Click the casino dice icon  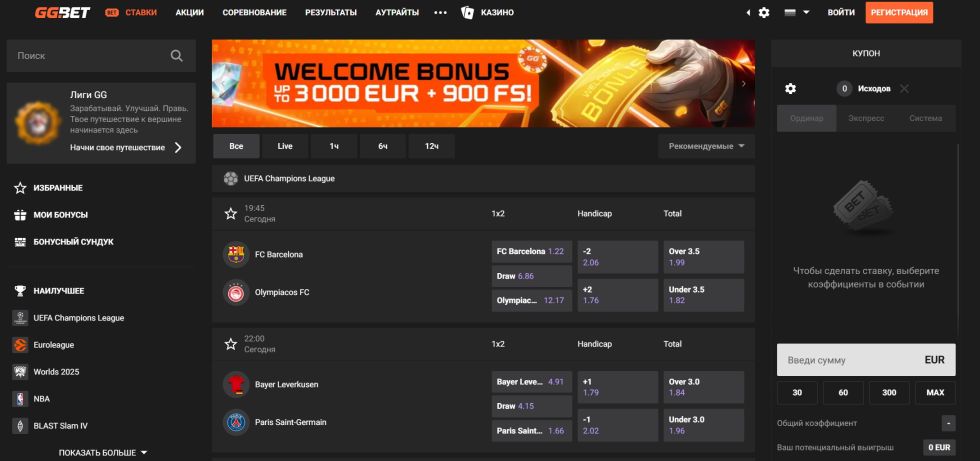467,13
